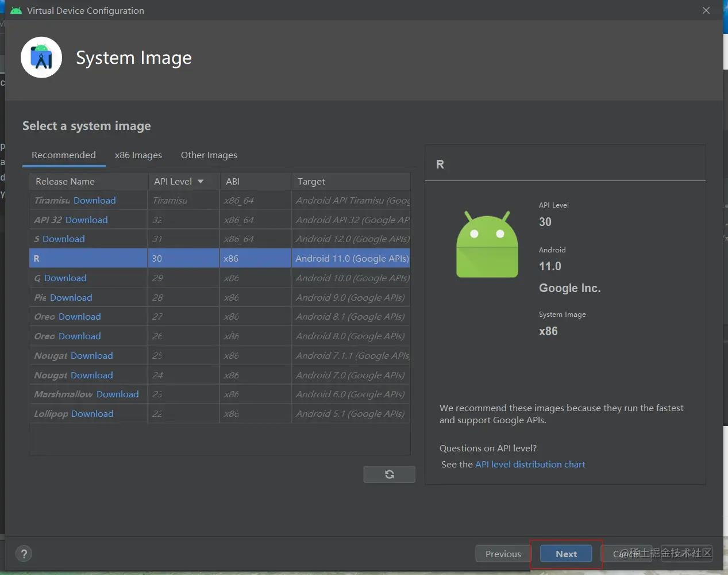
Task: Click the ABI column header
Action: point(256,181)
